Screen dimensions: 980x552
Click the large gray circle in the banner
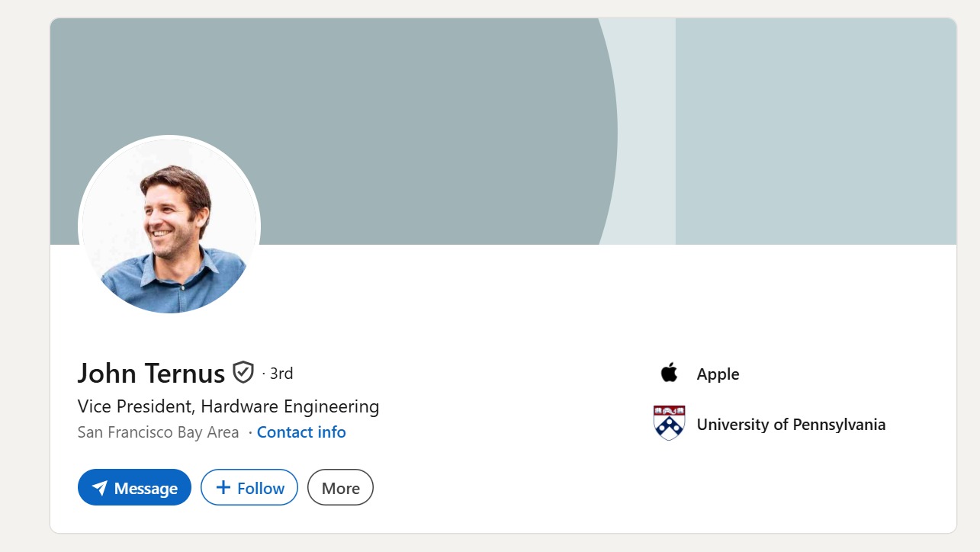[381, 91]
